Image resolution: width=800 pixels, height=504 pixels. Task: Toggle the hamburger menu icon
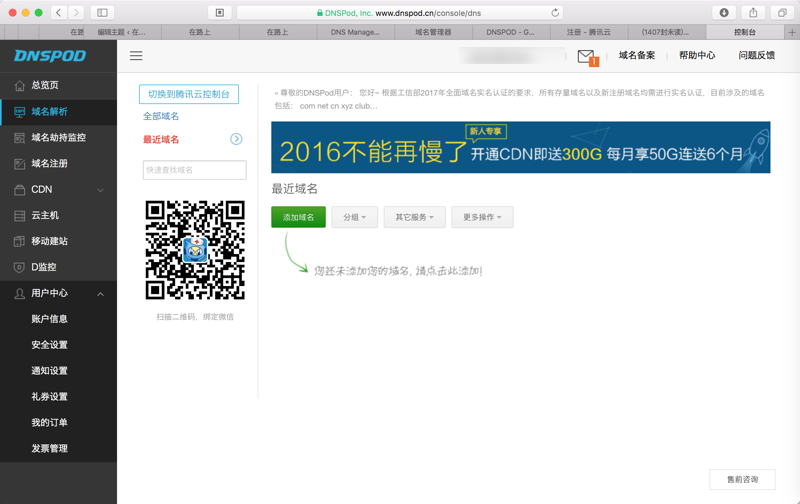pos(136,56)
